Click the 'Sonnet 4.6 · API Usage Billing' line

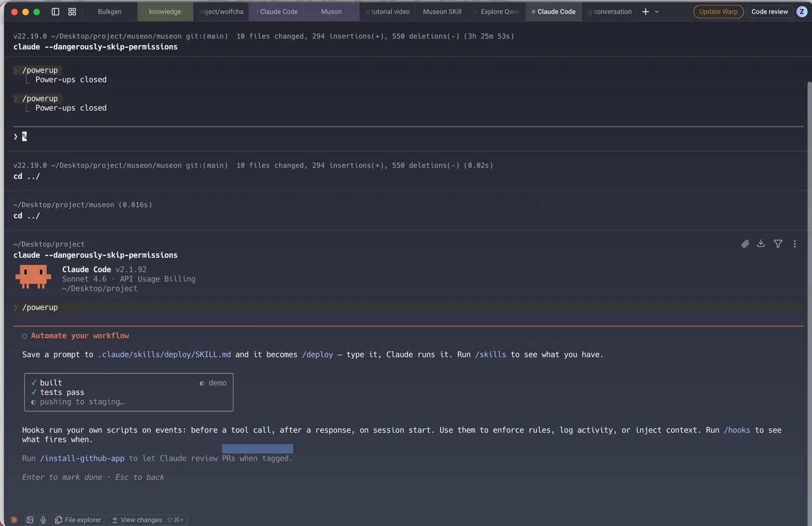click(x=128, y=279)
